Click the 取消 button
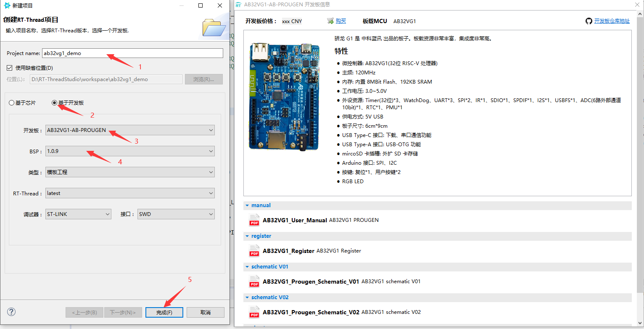The width and height of the screenshot is (644, 329). pos(206,313)
